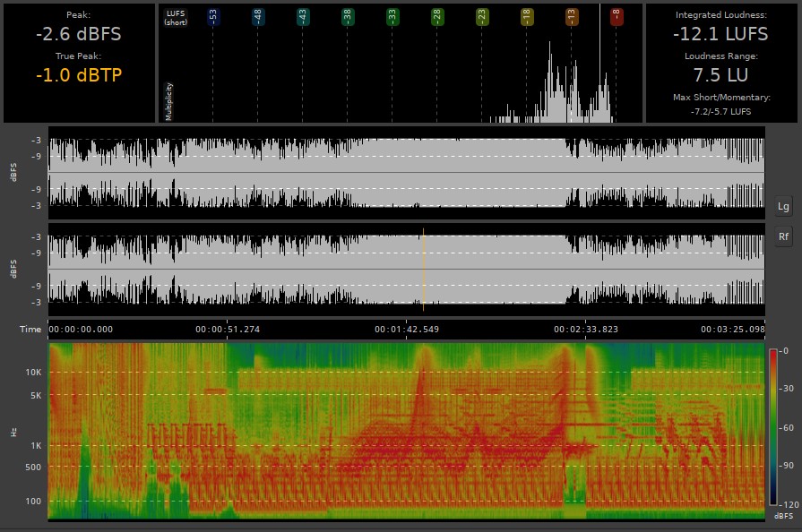Click the 00:00:51.274 timestamp
The image size is (802, 532).
pyautogui.click(x=228, y=329)
